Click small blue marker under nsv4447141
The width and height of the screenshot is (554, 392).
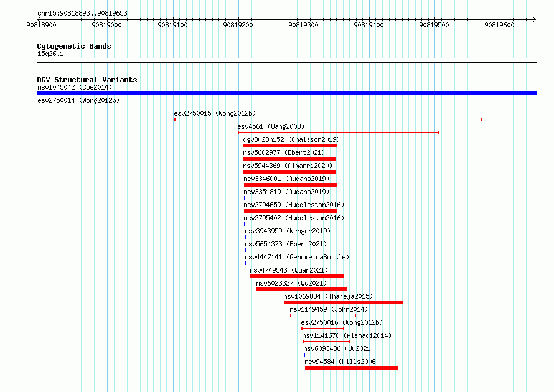click(246, 263)
